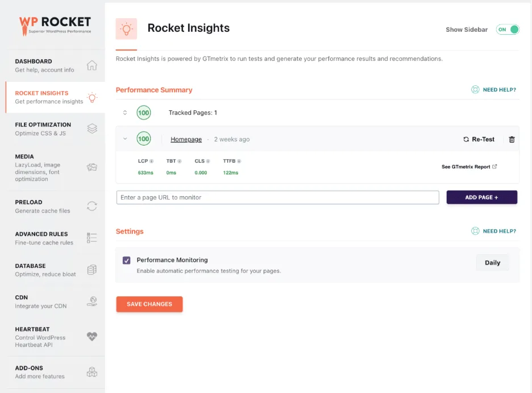Image resolution: width=532 pixels, height=393 pixels.
Task: Expand the Tracked Pages sort arrows
Action: click(125, 113)
